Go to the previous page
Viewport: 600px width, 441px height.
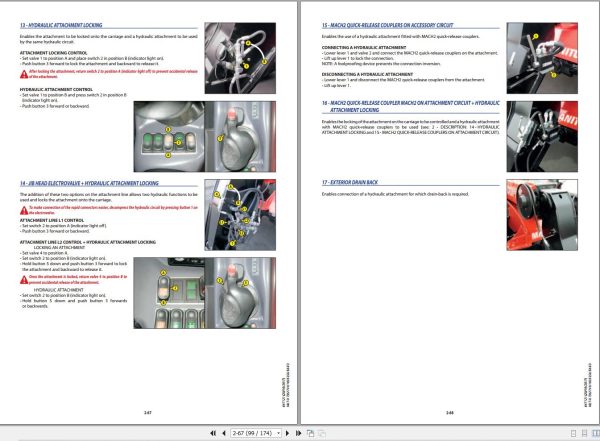pos(224,433)
